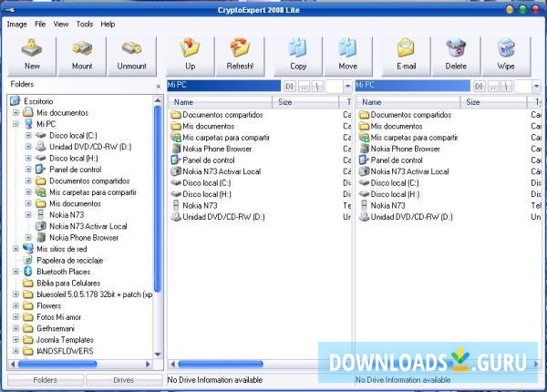This screenshot has height=392, width=547.
Task: Open the Help menu
Action: tap(108, 24)
